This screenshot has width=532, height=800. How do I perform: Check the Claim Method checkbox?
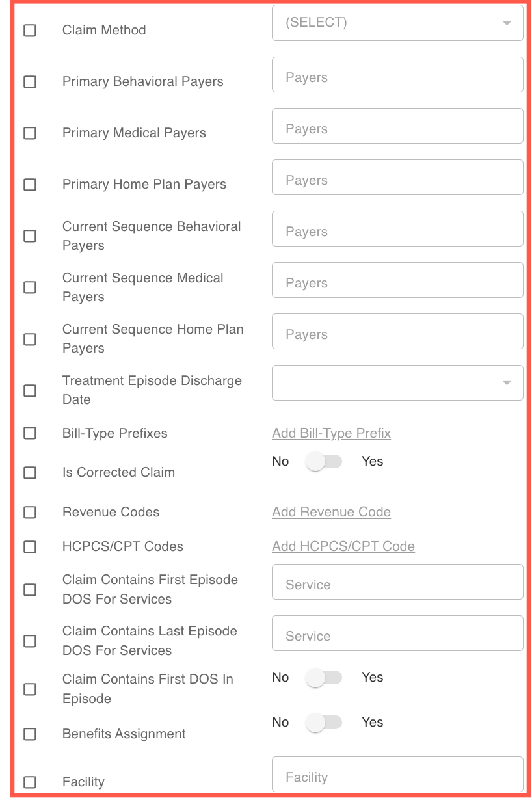30,31
